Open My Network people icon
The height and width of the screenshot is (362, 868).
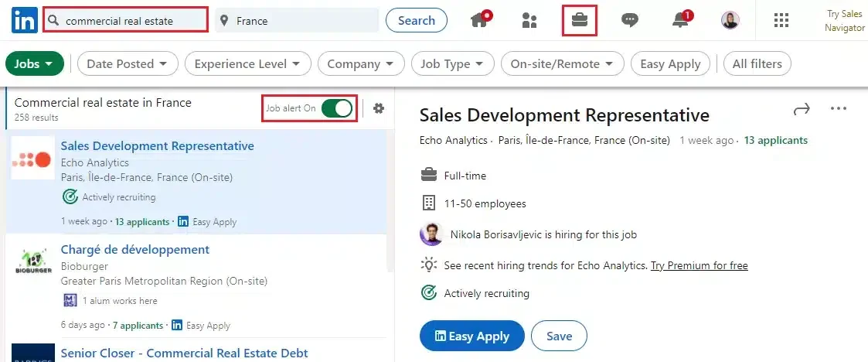click(x=529, y=21)
